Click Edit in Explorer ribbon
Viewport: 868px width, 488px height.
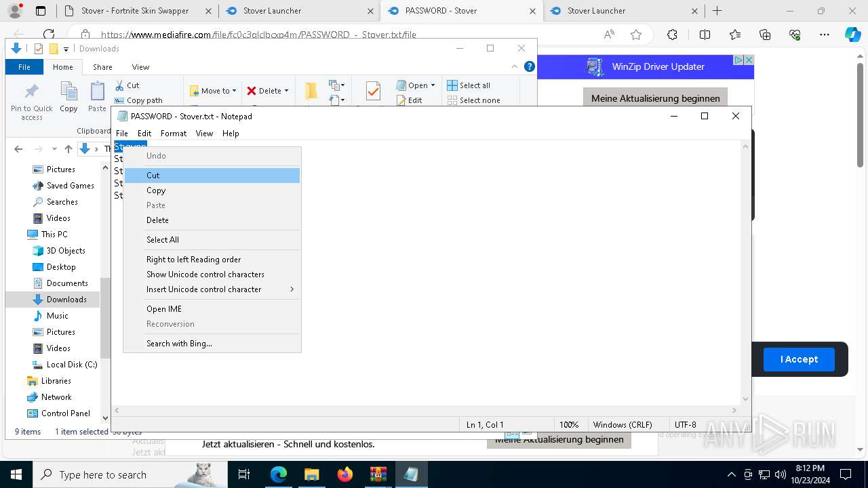pos(409,100)
